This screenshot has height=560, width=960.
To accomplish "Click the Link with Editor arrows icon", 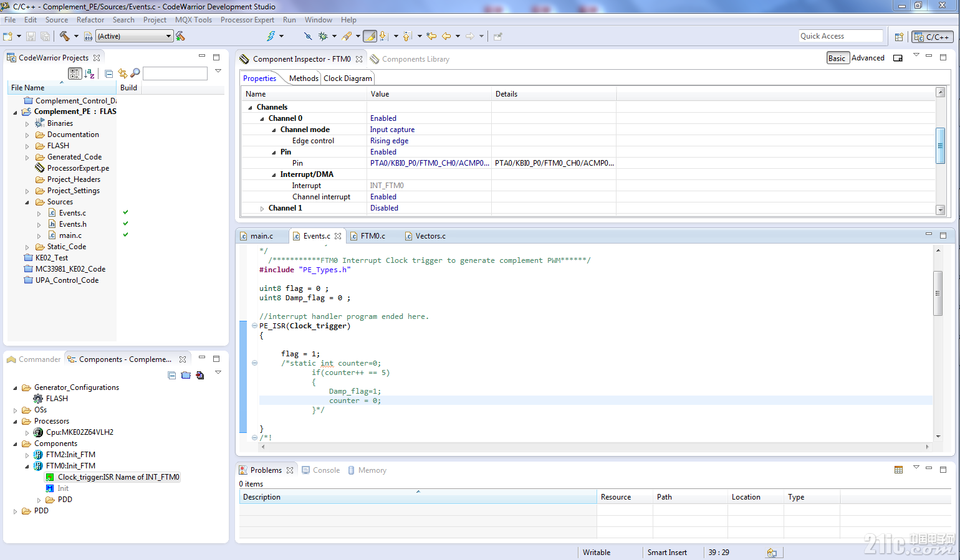I will click(122, 74).
